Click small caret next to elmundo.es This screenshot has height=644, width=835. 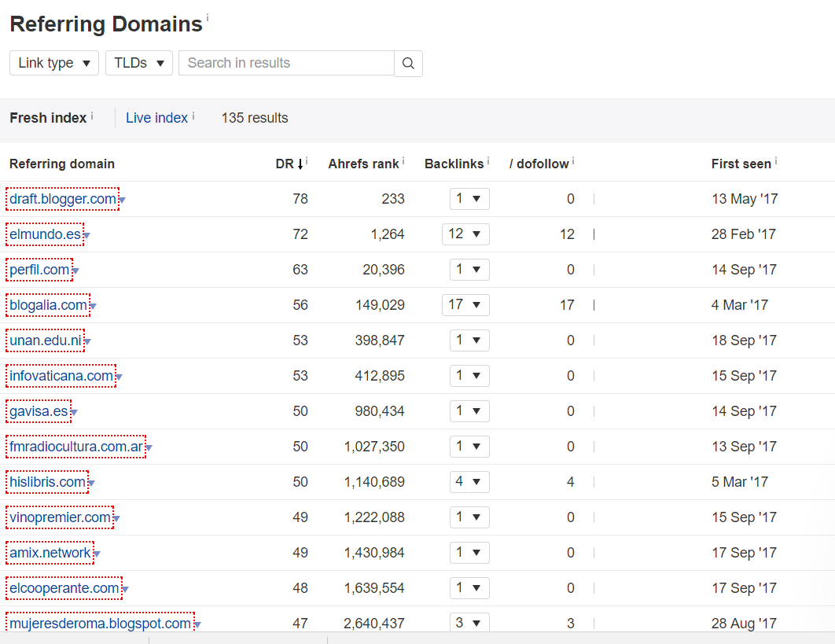pyautogui.click(x=86, y=235)
